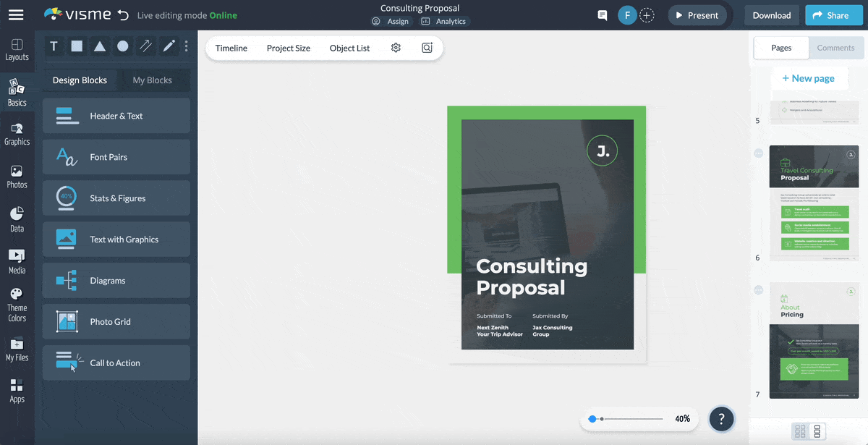Click the Share button

pyautogui.click(x=831, y=15)
